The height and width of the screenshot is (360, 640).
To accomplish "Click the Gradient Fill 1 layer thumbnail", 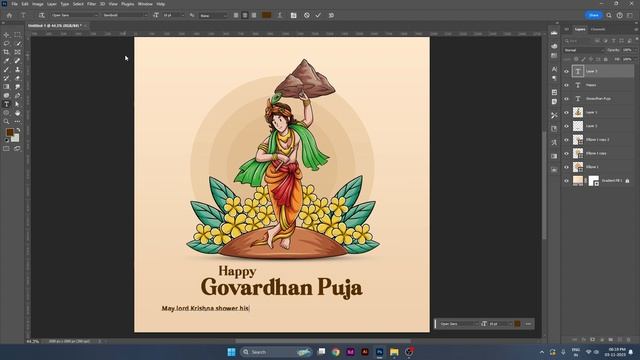I will [578, 181].
